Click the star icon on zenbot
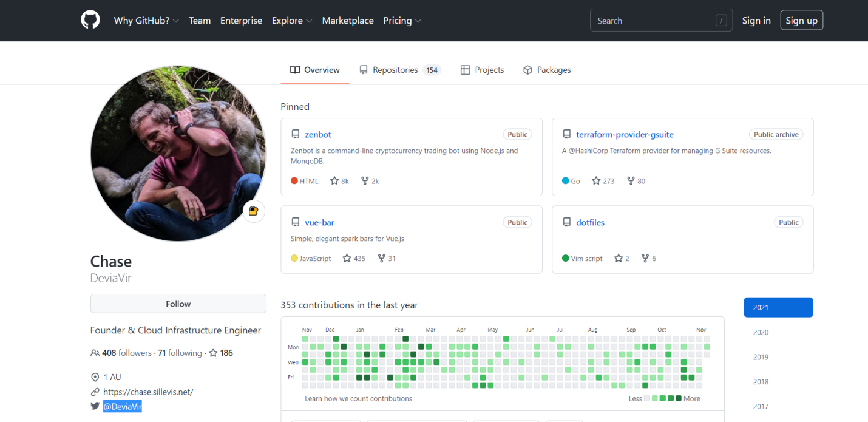The height and width of the screenshot is (422, 868). 334,181
